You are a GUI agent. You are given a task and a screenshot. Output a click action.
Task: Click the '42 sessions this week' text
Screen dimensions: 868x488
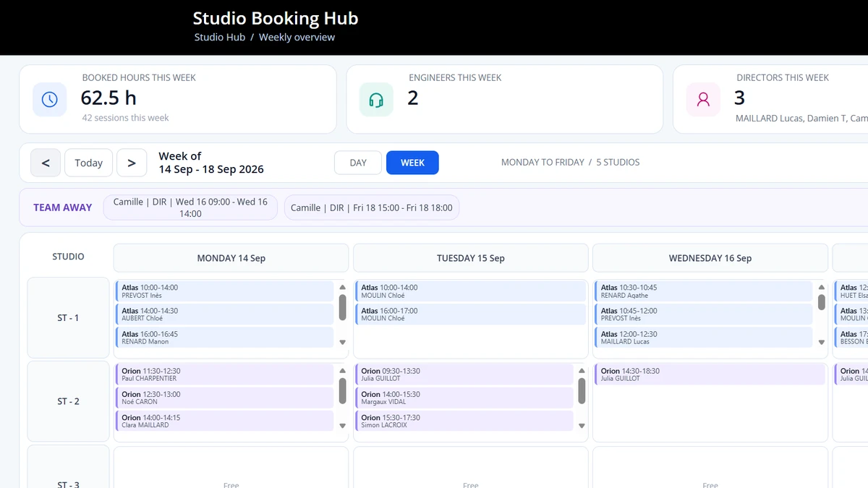pos(125,118)
